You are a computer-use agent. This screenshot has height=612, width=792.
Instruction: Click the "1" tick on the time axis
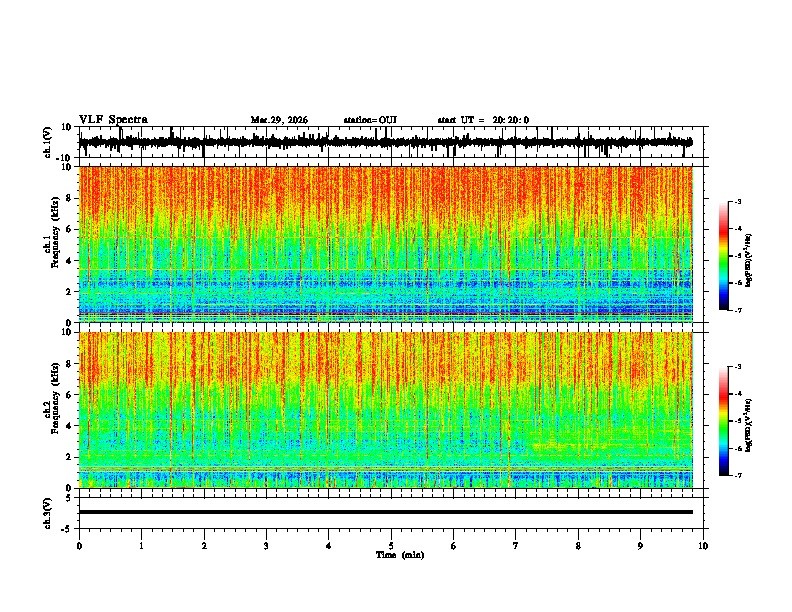141,546
